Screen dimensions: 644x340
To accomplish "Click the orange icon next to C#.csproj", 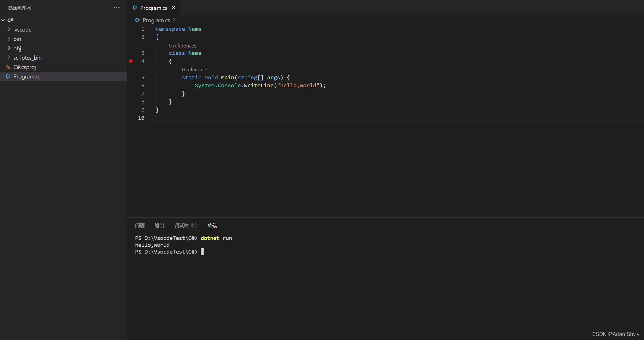I will [8, 67].
